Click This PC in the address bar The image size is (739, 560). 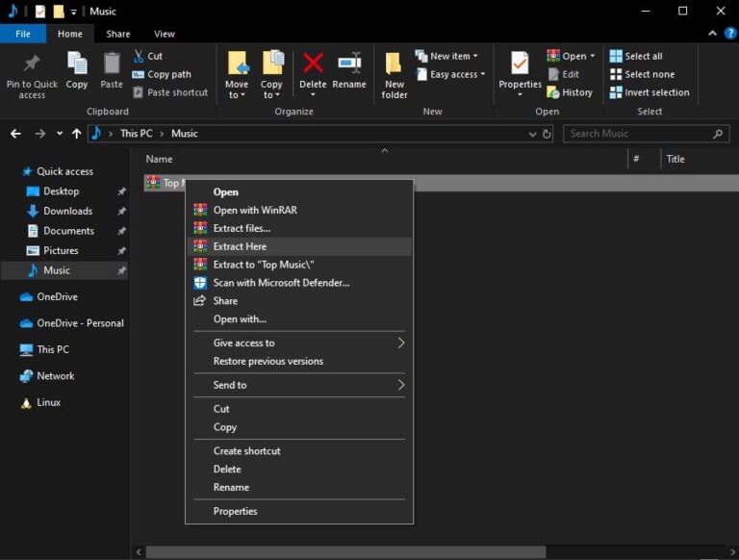coord(137,134)
